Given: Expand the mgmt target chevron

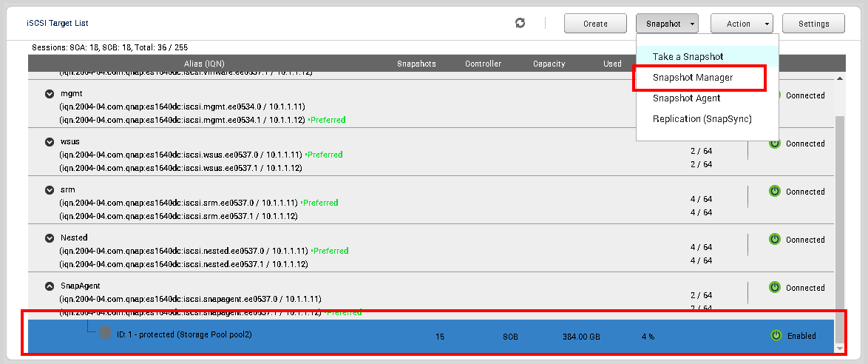Looking at the screenshot, I should pos(50,94).
